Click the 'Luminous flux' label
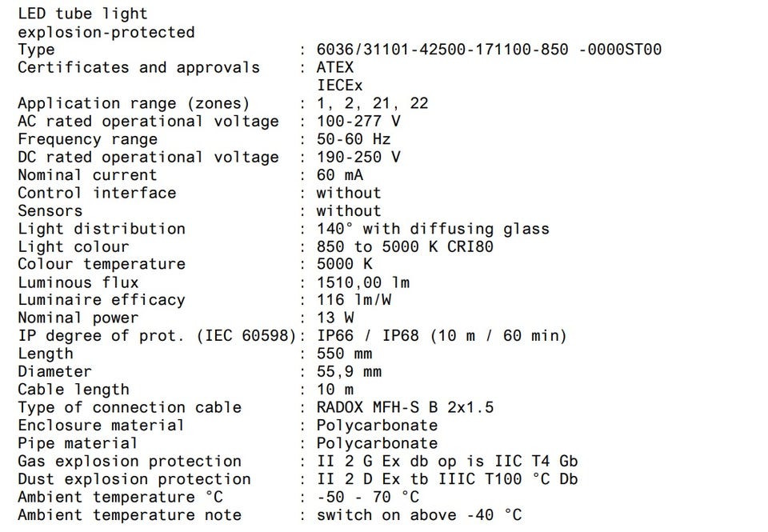The width and height of the screenshot is (768, 532). tap(78, 282)
